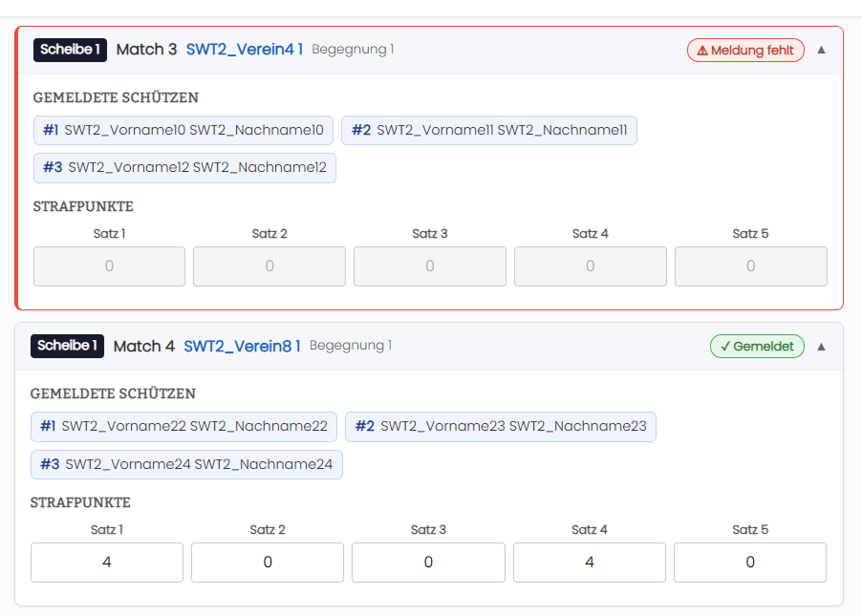Click the Satz 5 penalty field in Match 4
Screen dimensions: 862x616
(x=750, y=563)
